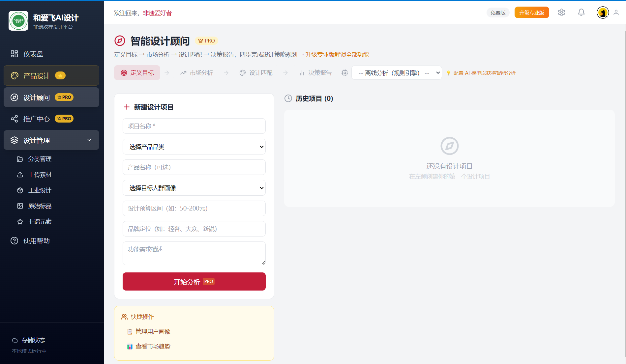Open 仪表盘 in the sidebar menu
This screenshot has width=626, height=364.
pyautogui.click(x=51, y=54)
